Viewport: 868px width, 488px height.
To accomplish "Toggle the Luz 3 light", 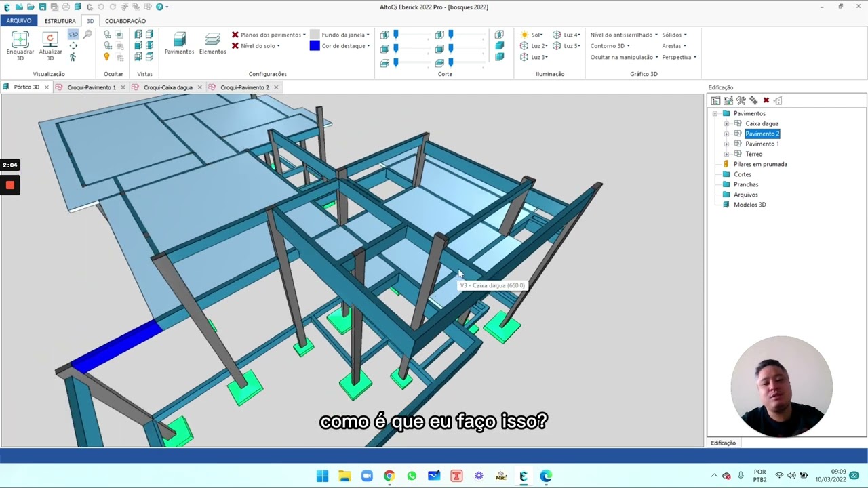I will coord(534,57).
